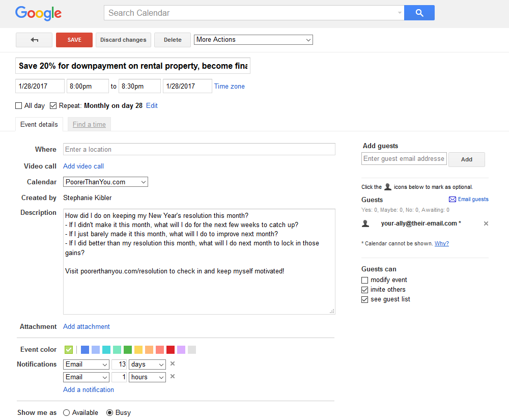Click the blue search magnifier button

(x=419, y=13)
